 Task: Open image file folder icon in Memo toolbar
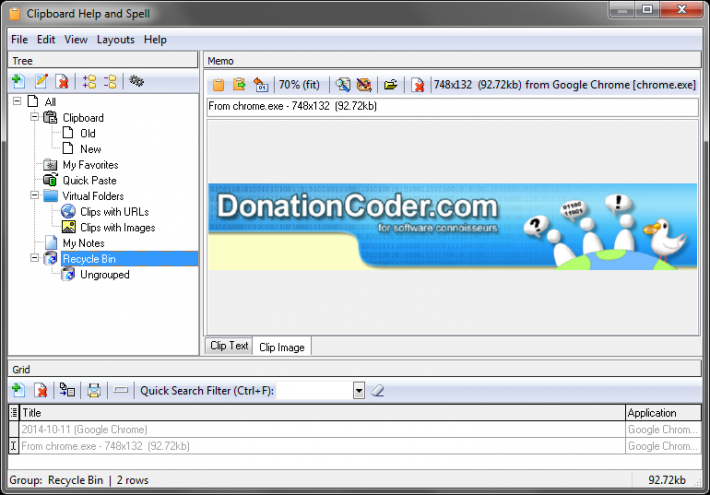point(390,85)
